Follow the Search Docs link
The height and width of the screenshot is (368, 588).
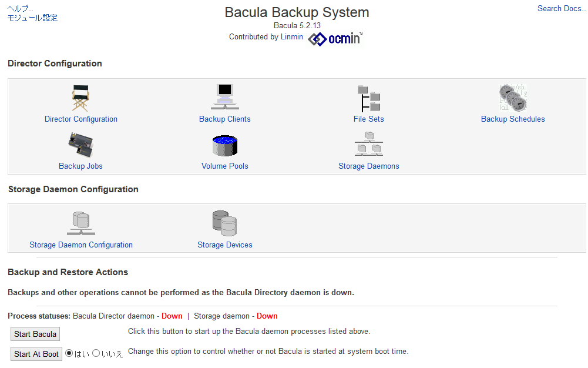coord(562,8)
